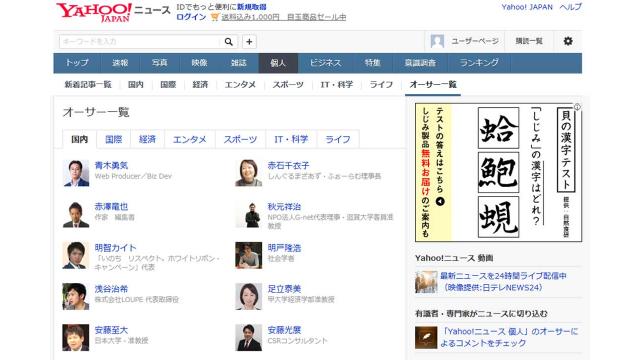The image size is (640, 360).
Task: Switch to the 国際 author tab
Action: click(x=113, y=139)
